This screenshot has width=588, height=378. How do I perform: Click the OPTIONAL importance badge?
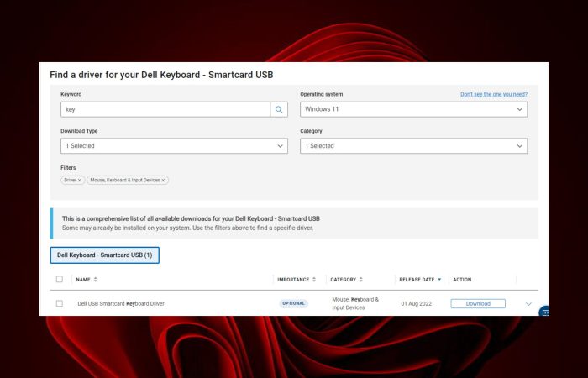[293, 303]
